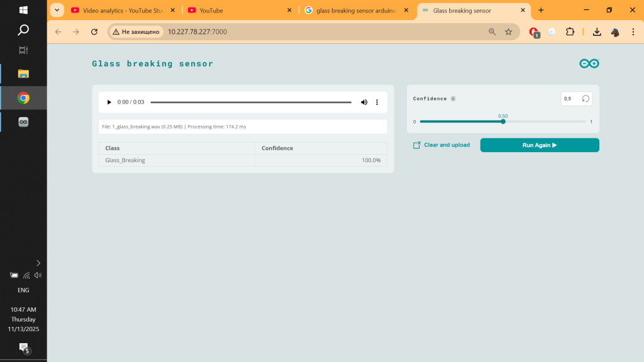Bookmark this page with the star icon

[x=509, y=31]
